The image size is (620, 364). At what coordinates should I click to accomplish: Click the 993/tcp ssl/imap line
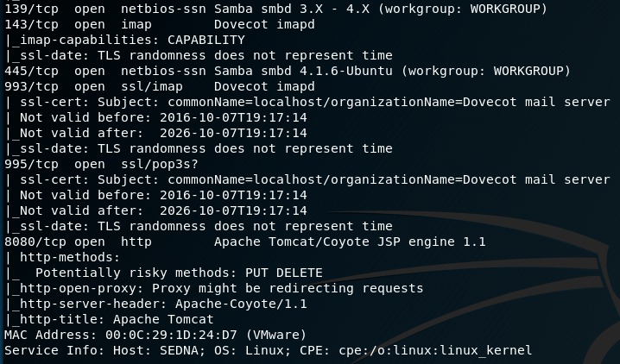click(160, 86)
